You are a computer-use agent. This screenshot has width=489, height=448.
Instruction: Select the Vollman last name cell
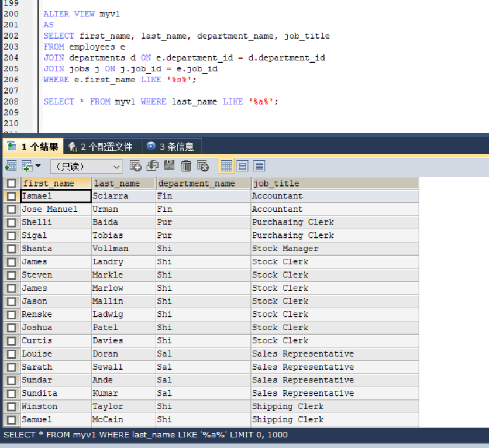tap(123, 249)
